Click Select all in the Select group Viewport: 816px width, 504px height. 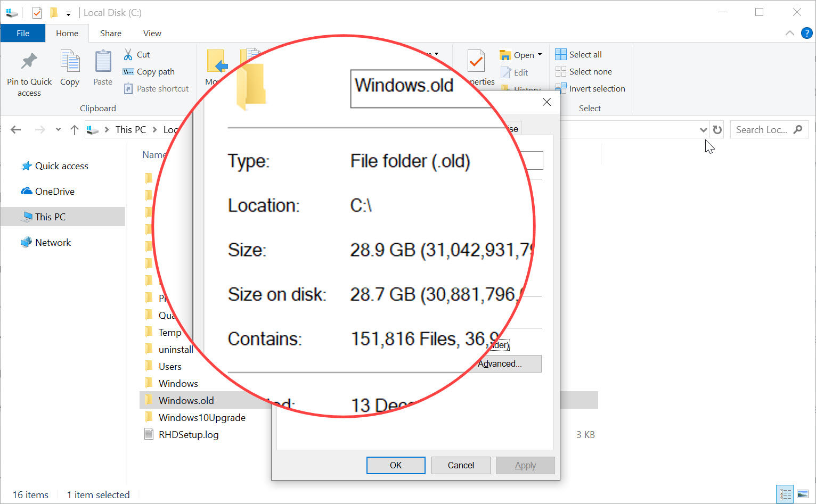click(578, 54)
